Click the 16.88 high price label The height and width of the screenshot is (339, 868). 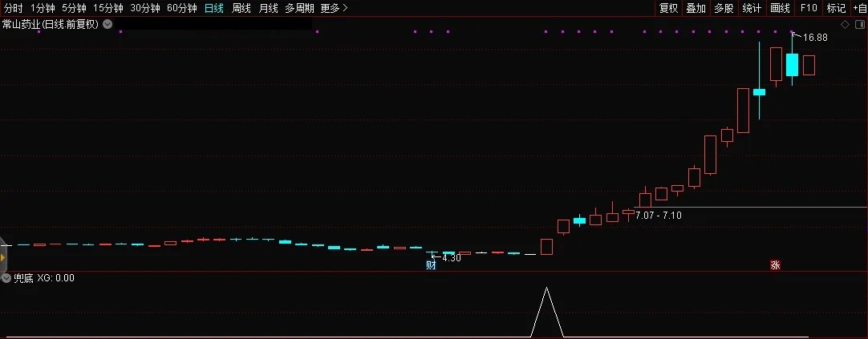[x=815, y=38]
